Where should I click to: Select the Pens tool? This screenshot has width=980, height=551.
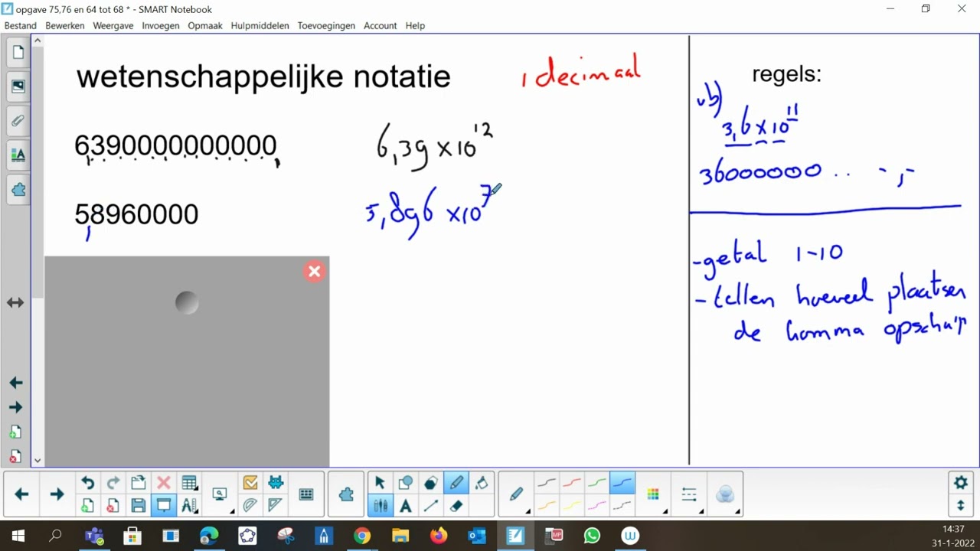[456, 483]
